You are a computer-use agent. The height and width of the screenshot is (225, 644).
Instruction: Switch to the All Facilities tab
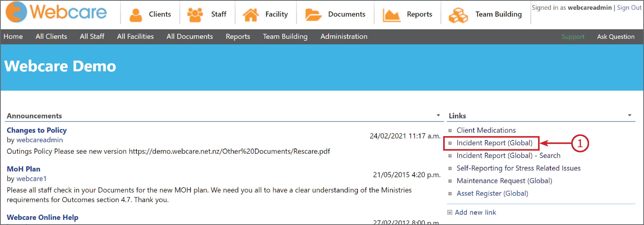click(x=135, y=37)
